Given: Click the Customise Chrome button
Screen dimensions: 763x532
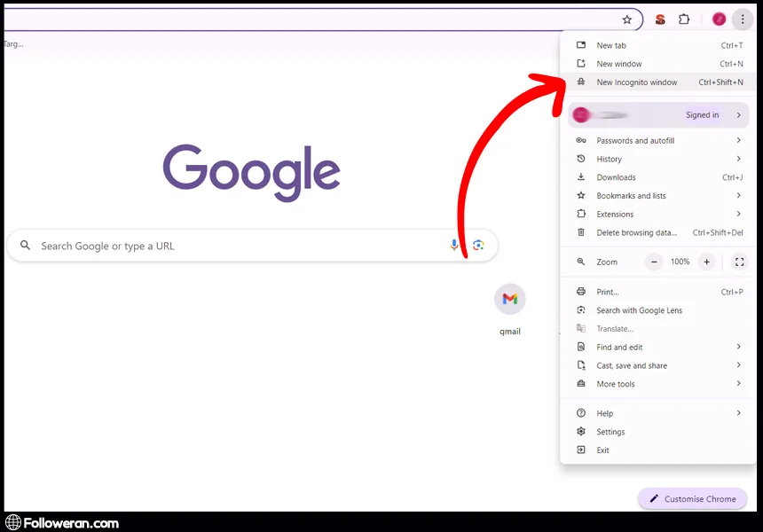Looking at the screenshot, I should tap(692, 499).
